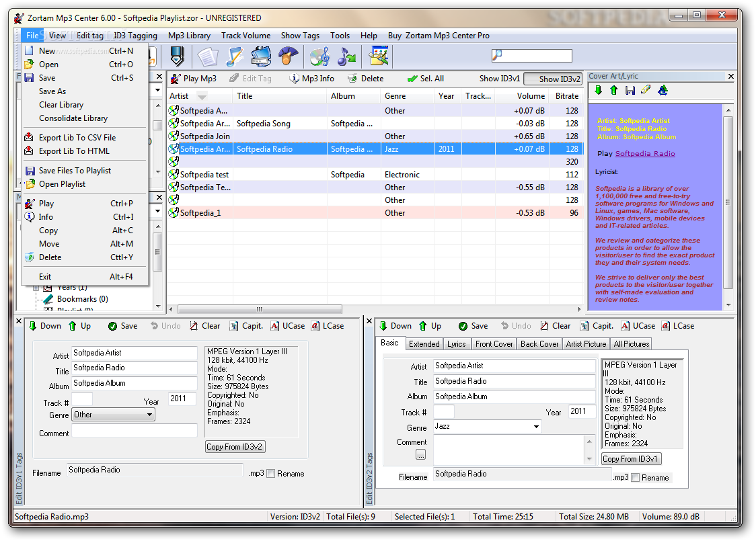Click Clear in the ID3v2 tag editor
Viewport: 756px width, 541px height.
[556, 326]
